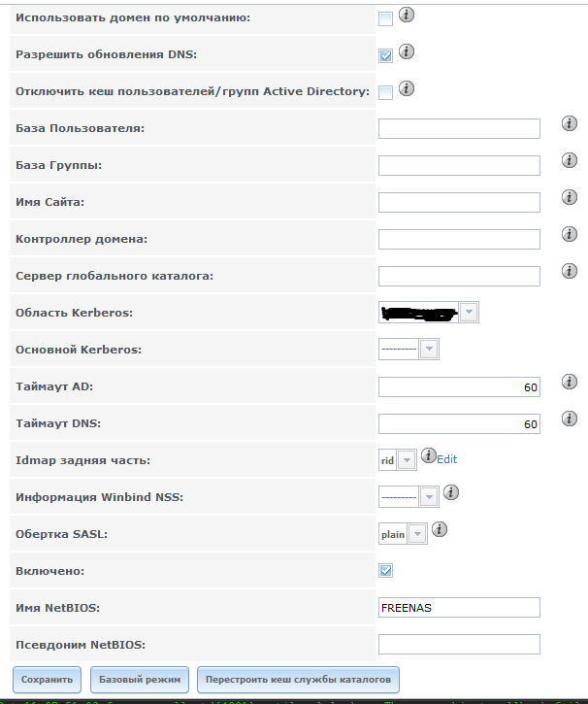
Task: Click the "Имя NetBIOS" input field
Action: [x=458, y=608]
